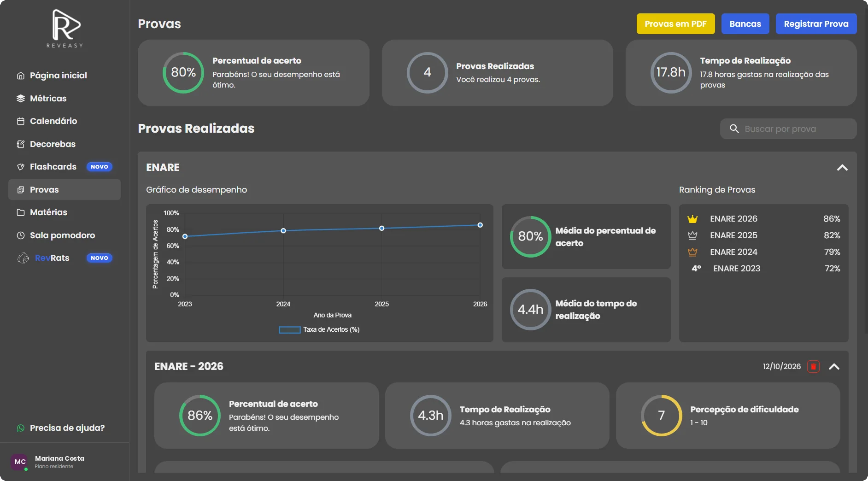Screen dimensions: 868x481
Task: Toggle Taxa de Acertos legend series
Action: click(x=319, y=329)
